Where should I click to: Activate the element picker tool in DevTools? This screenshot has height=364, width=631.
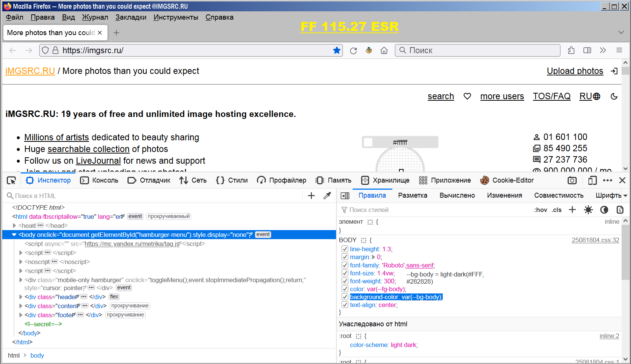pyautogui.click(x=11, y=180)
